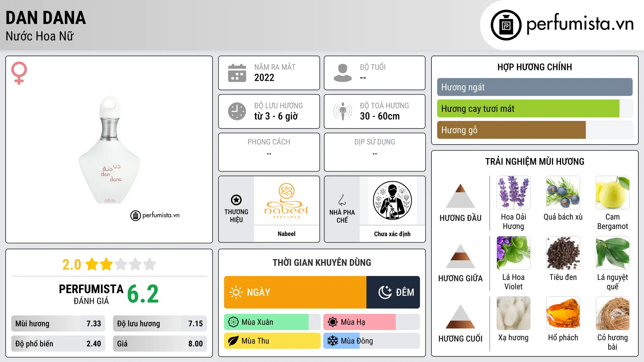Click the brown Hương gỗ accord bar

(x=511, y=130)
